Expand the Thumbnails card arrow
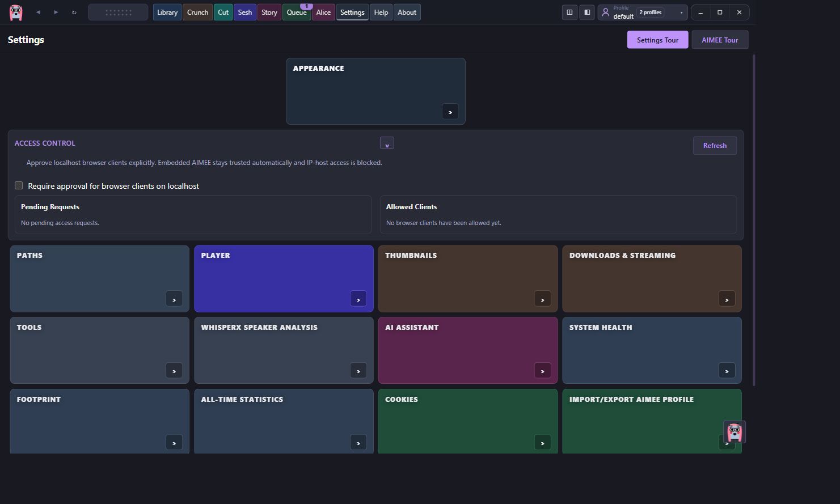The width and height of the screenshot is (840, 504). pos(543,299)
